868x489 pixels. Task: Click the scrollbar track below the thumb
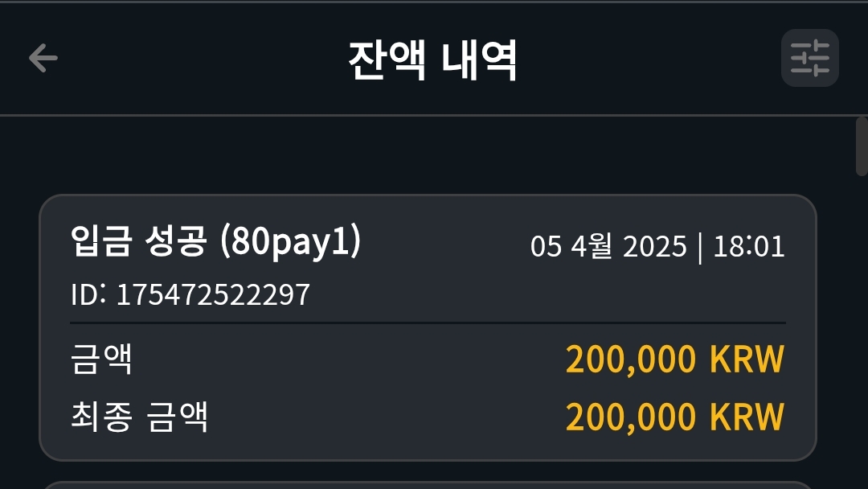tap(862, 332)
